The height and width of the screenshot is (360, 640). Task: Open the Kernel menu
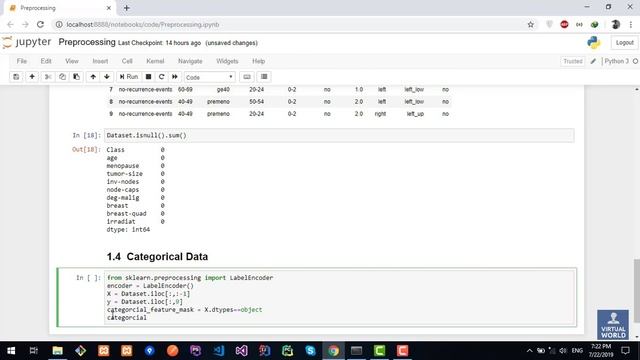pyautogui.click(x=155, y=61)
